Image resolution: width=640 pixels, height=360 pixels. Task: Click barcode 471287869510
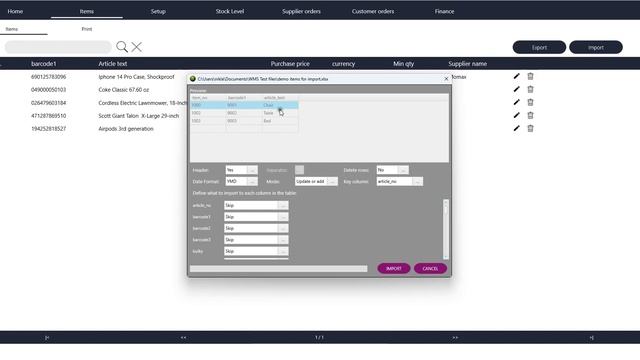click(x=49, y=116)
